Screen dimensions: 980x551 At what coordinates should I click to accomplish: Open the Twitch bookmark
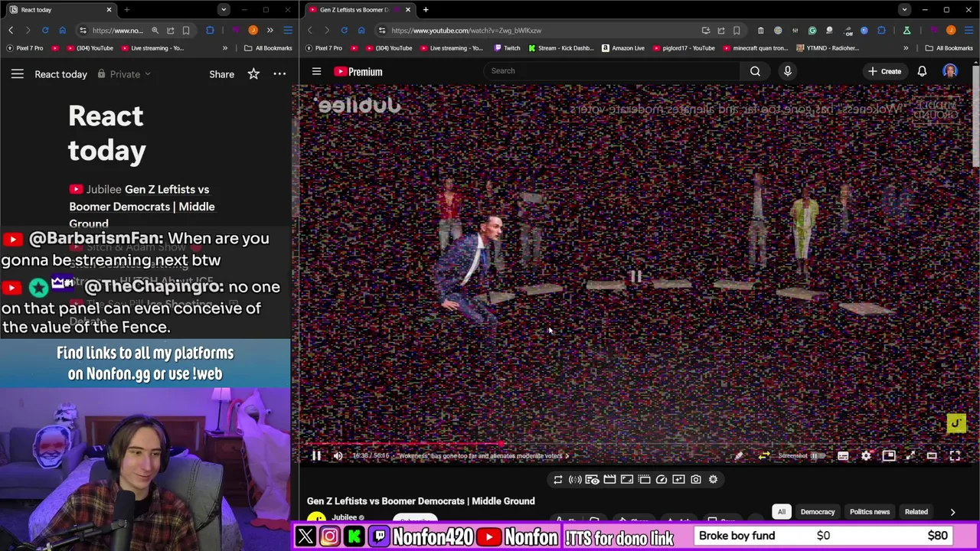[x=507, y=48]
